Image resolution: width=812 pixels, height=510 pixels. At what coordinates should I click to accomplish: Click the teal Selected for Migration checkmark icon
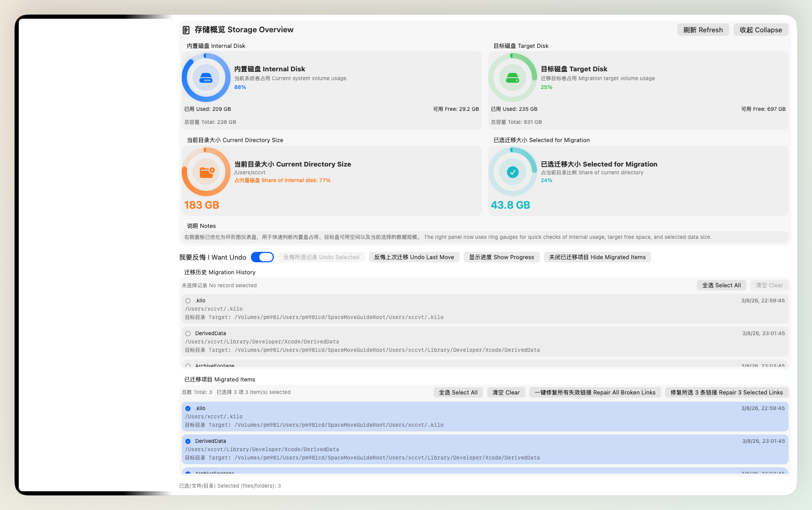513,171
